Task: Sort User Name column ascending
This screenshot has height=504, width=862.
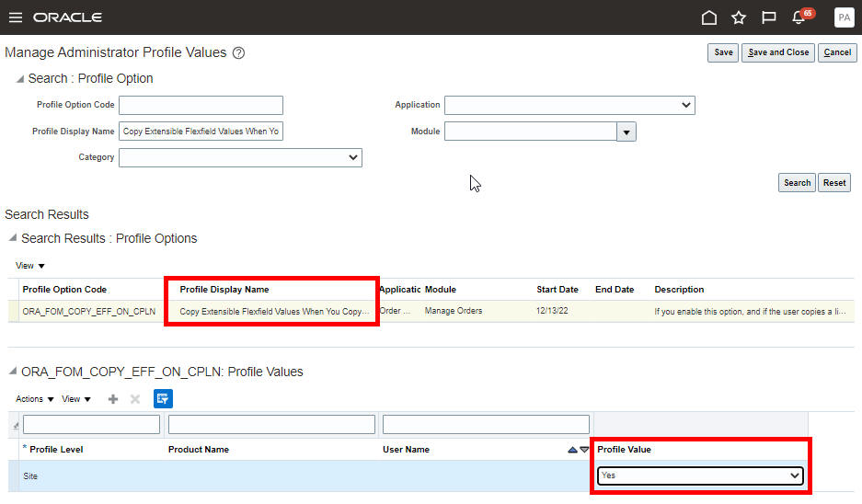Action: (x=572, y=450)
